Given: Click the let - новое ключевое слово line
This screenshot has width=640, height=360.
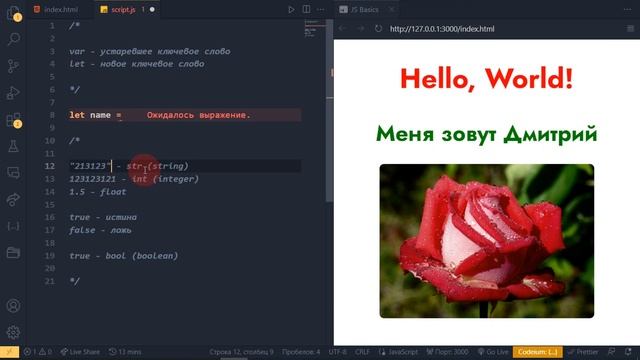Looking at the screenshot, I should [137, 64].
